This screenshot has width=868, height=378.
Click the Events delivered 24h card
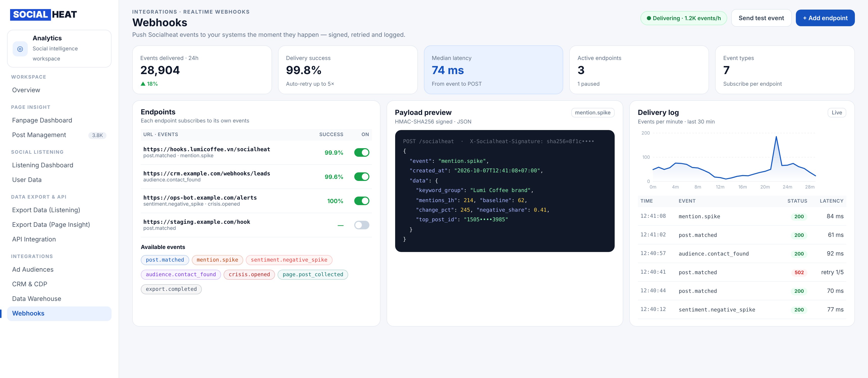pyautogui.click(x=202, y=70)
